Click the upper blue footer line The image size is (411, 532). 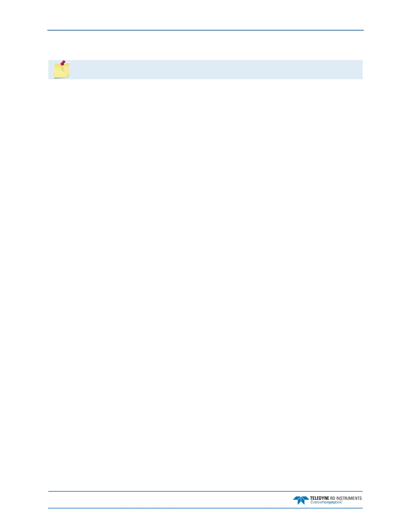pyautogui.click(x=205, y=491)
